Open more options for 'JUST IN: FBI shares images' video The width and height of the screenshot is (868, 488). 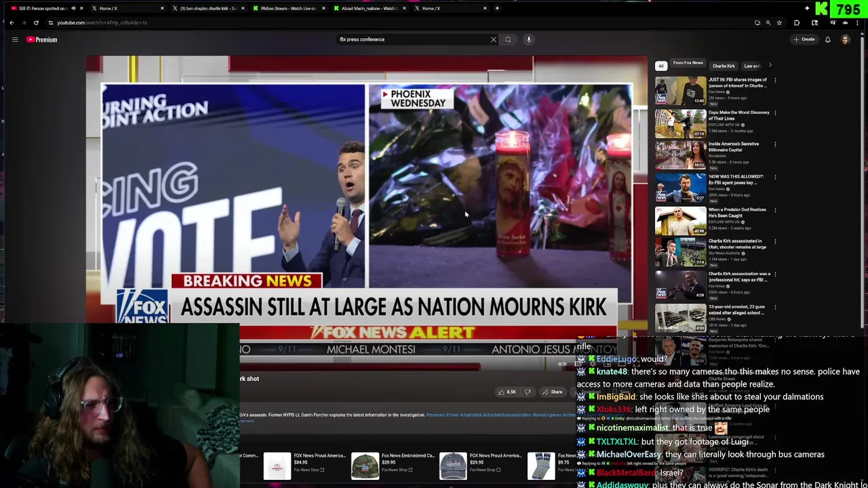click(x=775, y=80)
